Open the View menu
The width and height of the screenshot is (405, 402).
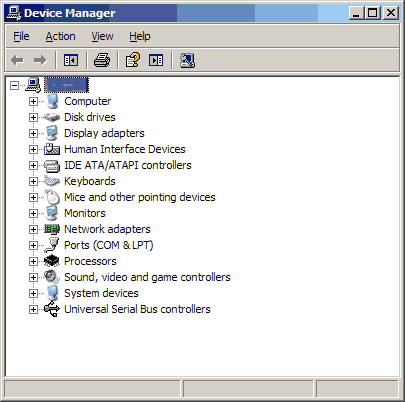[x=102, y=36]
